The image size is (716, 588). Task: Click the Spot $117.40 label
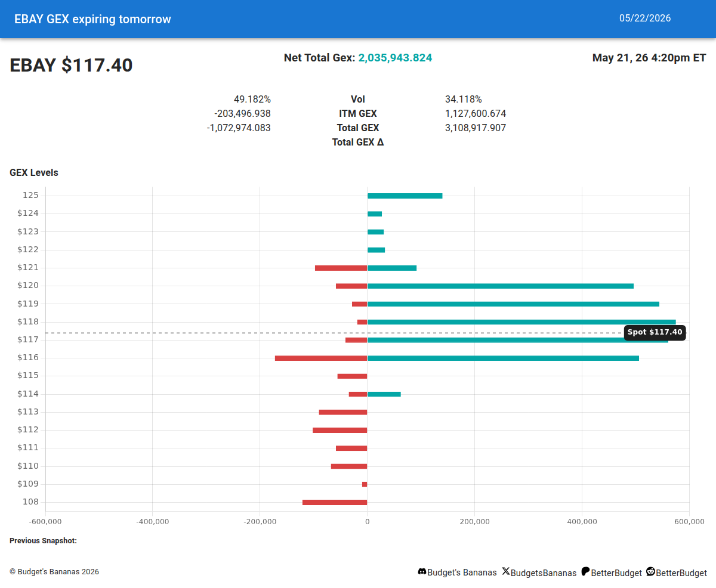(x=655, y=332)
